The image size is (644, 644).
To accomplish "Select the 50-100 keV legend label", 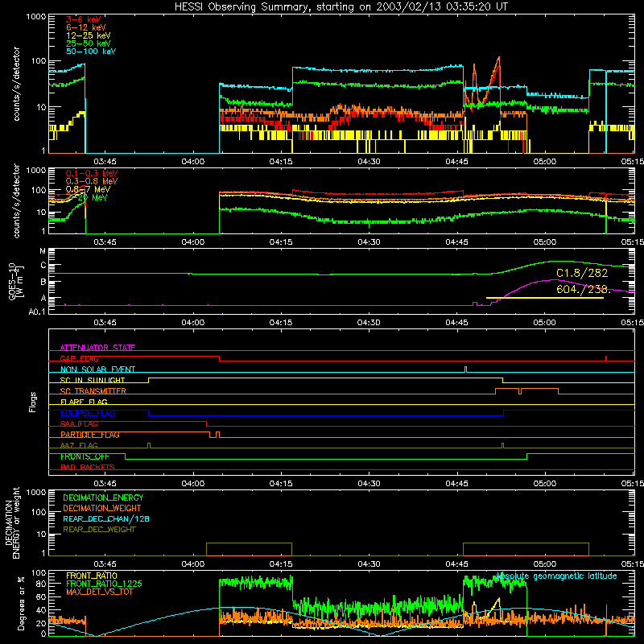I will [x=91, y=52].
